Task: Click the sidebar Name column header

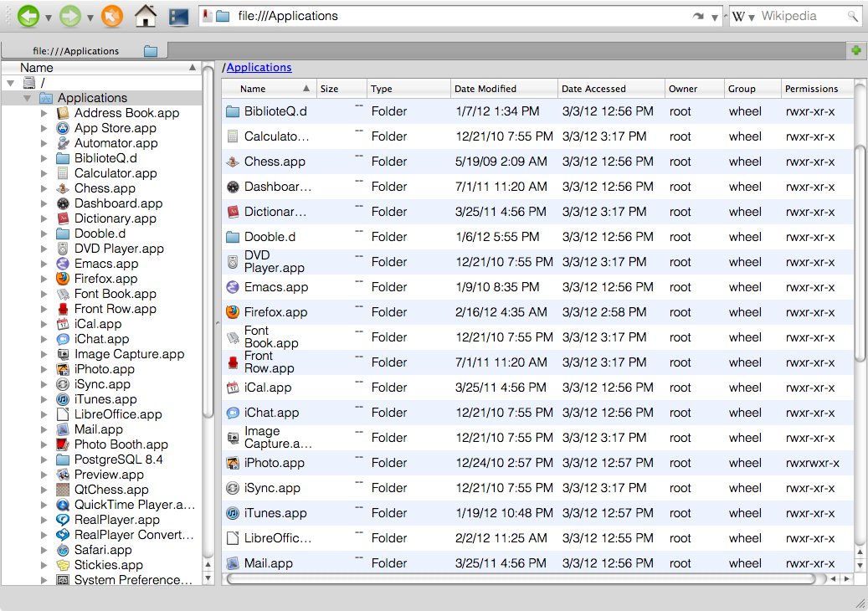Action: [x=100, y=68]
